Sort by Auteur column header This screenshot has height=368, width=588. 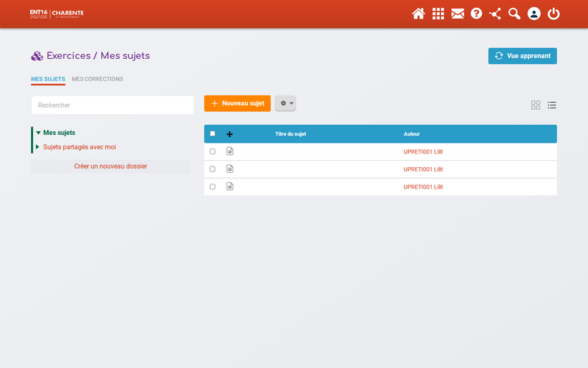tap(412, 134)
